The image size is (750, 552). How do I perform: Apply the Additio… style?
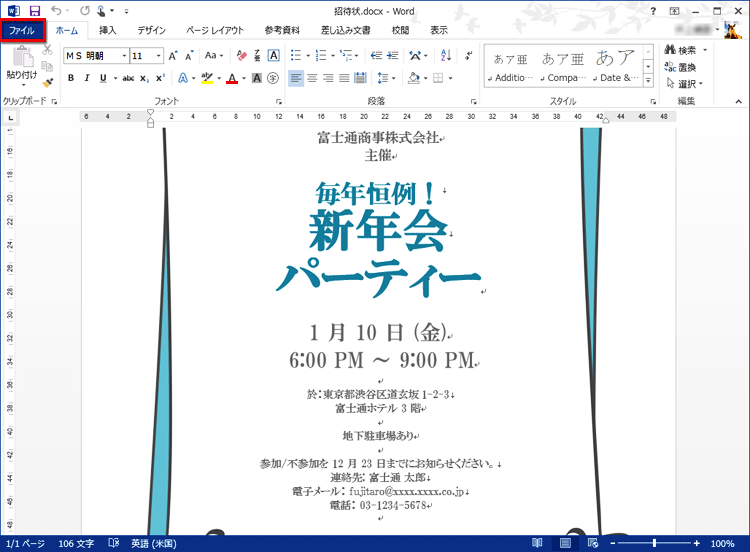coord(510,66)
